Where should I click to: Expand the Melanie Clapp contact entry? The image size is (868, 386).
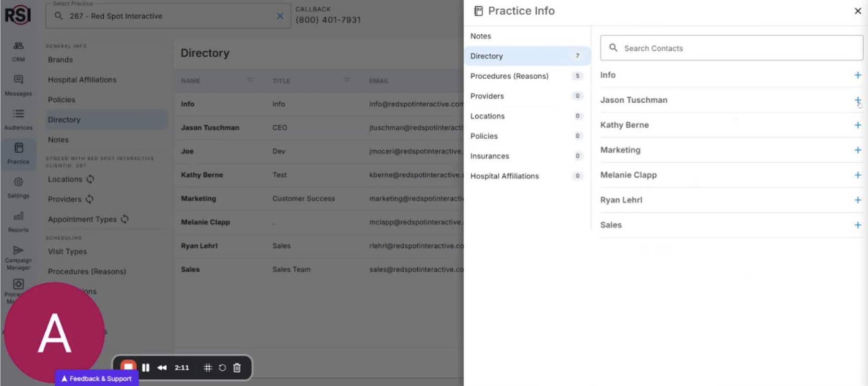point(858,175)
